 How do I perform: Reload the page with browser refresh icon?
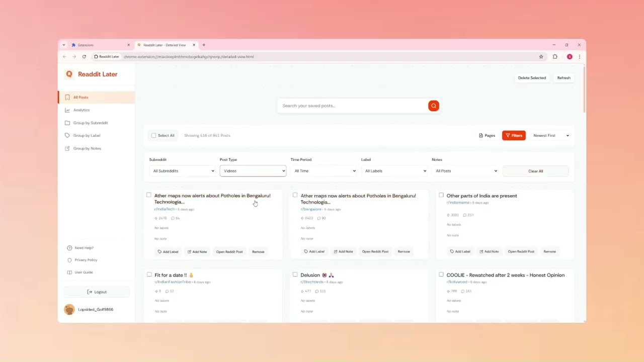pos(84,57)
